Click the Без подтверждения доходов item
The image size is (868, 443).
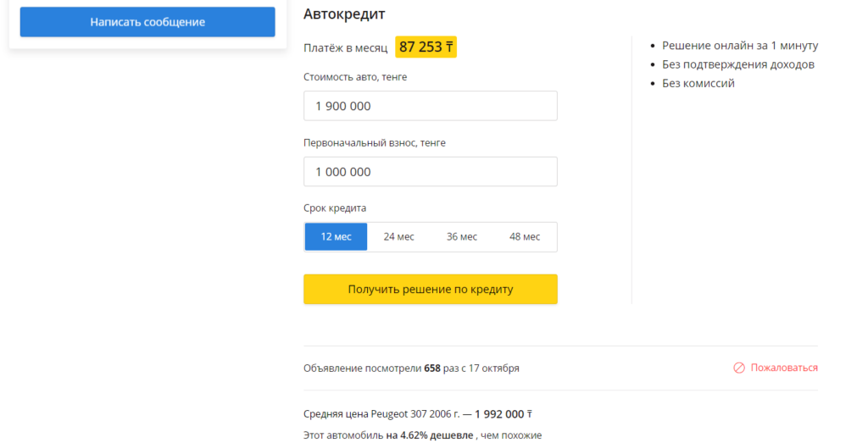pos(737,64)
